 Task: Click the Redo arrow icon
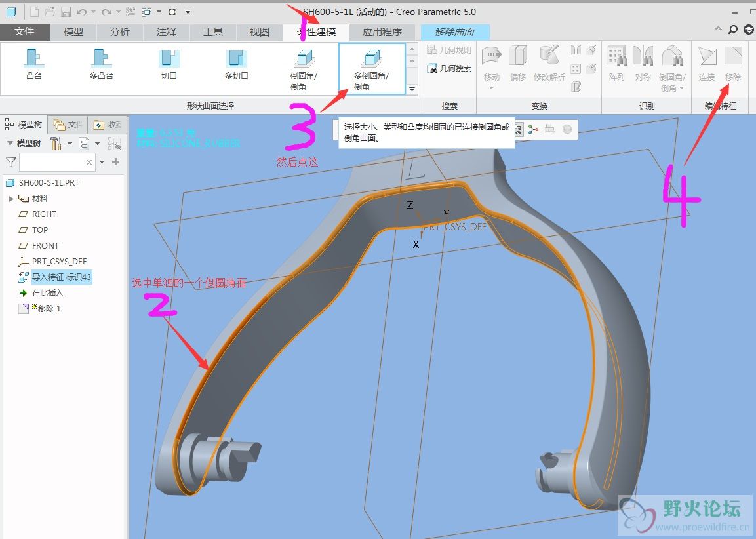point(107,12)
